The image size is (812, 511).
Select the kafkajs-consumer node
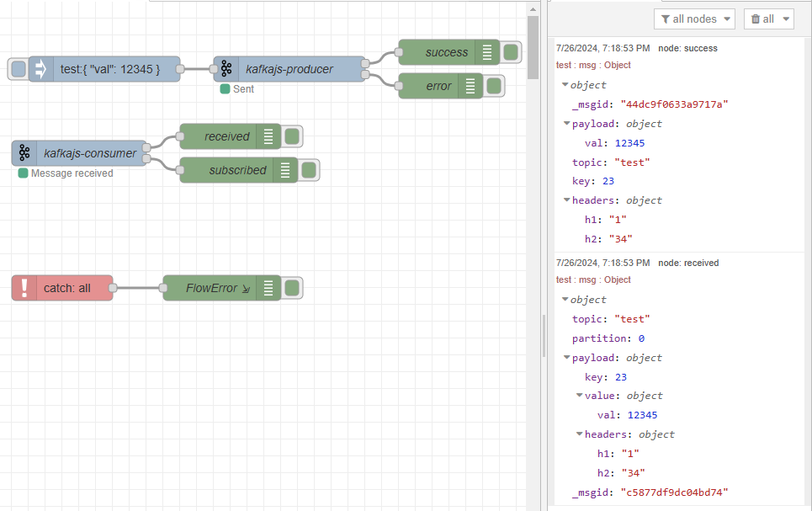(x=79, y=153)
